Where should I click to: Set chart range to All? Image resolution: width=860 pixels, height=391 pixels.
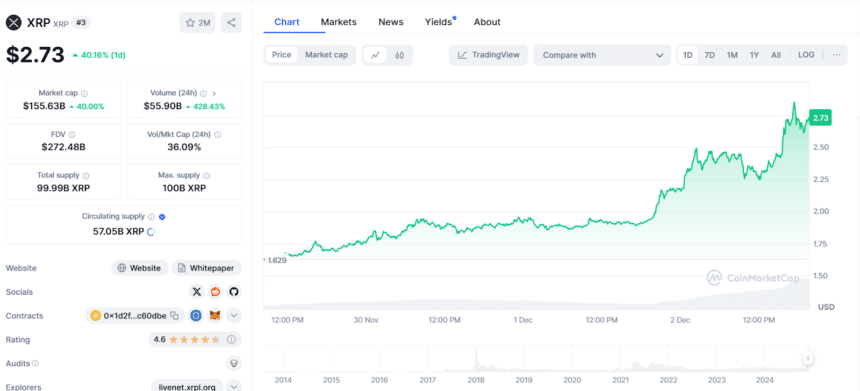point(776,55)
